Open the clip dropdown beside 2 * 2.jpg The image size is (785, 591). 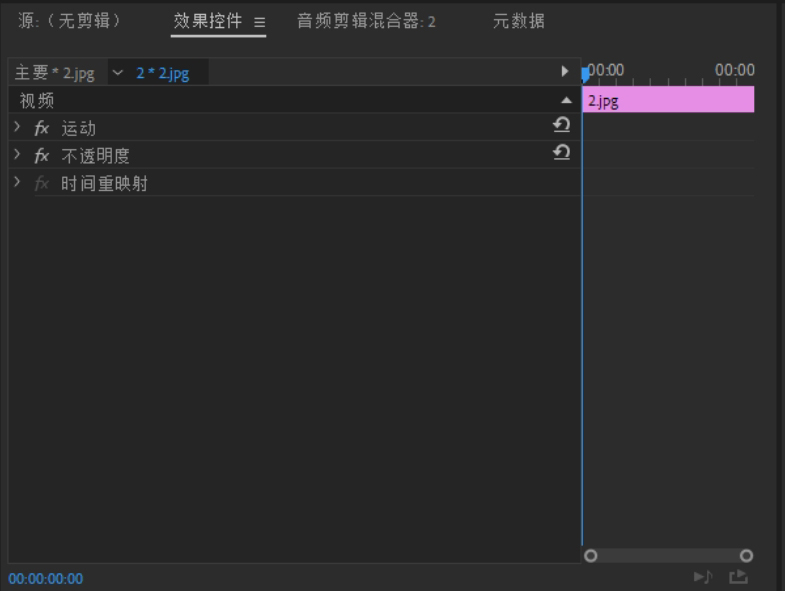coord(118,73)
